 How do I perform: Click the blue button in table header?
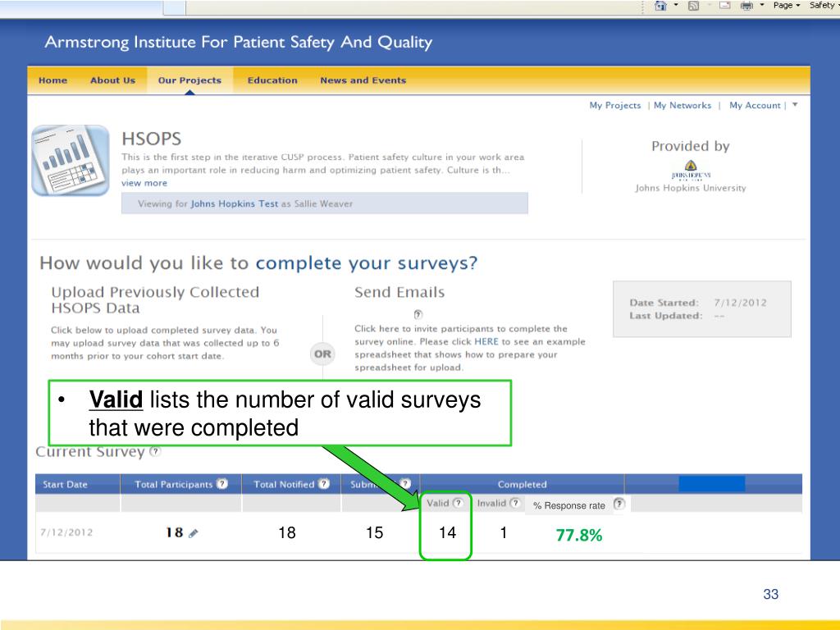coord(711,484)
